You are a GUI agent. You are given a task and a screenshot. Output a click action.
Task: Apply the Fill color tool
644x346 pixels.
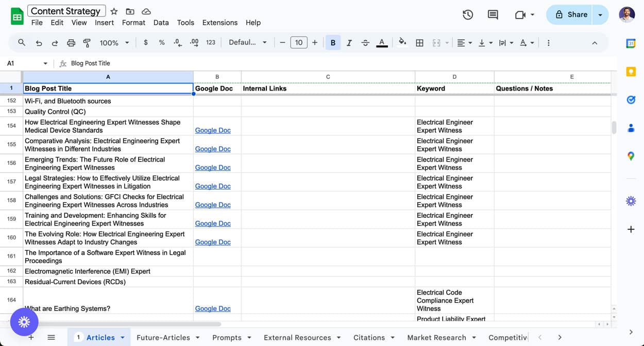tap(402, 42)
